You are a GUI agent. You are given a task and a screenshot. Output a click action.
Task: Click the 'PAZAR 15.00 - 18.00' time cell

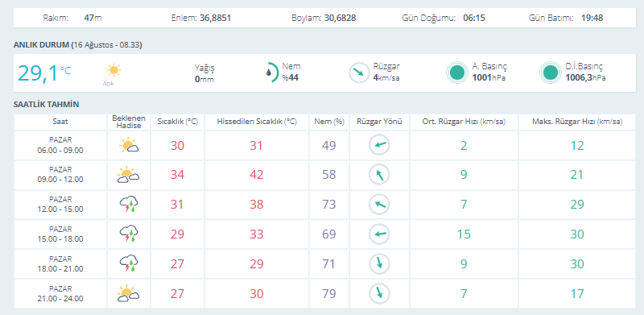pyautogui.click(x=60, y=234)
